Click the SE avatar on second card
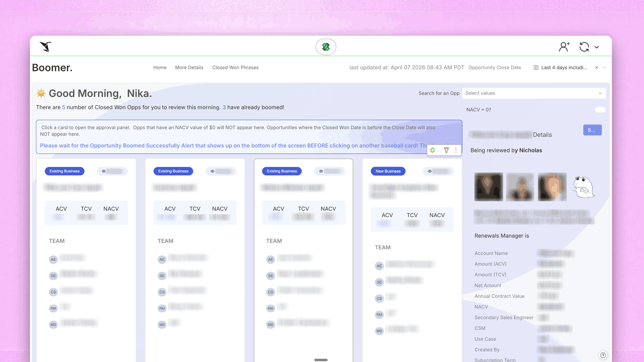This screenshot has height=362, width=644. [x=162, y=276]
